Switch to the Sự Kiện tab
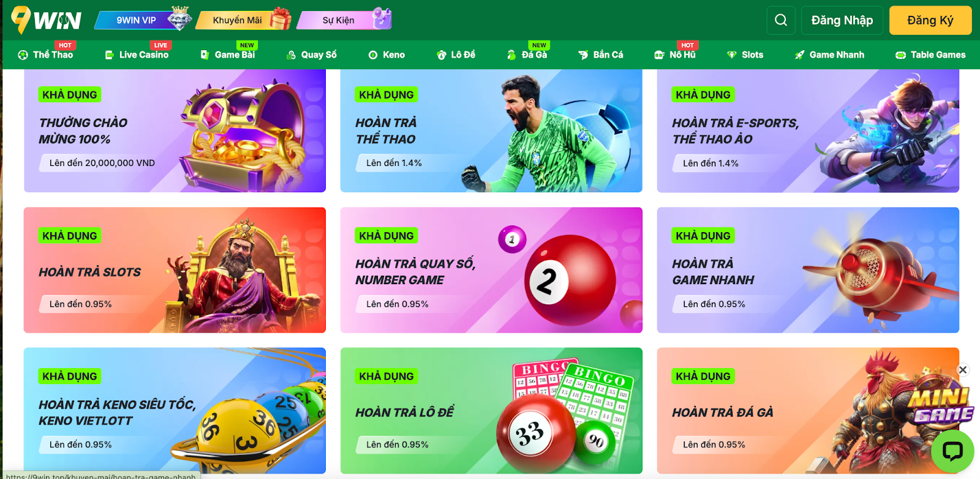 pyautogui.click(x=344, y=20)
